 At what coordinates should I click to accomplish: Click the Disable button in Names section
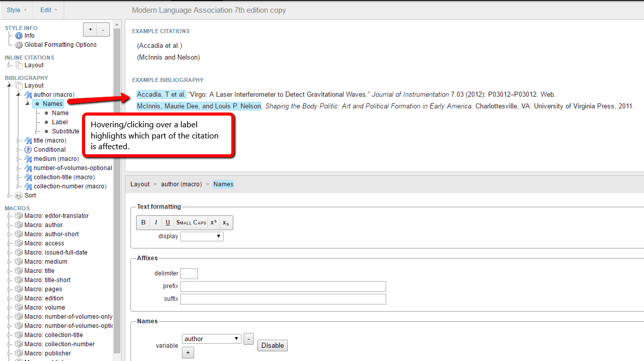pyautogui.click(x=272, y=345)
